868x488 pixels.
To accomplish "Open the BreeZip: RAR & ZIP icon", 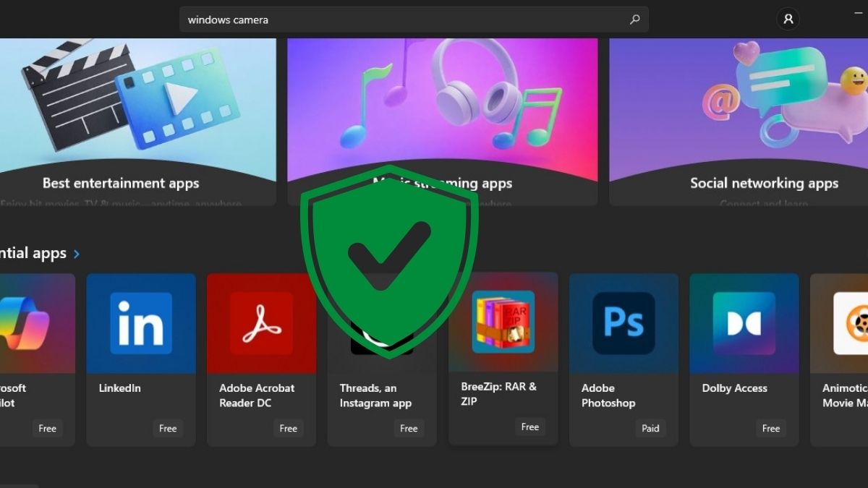I will point(503,323).
